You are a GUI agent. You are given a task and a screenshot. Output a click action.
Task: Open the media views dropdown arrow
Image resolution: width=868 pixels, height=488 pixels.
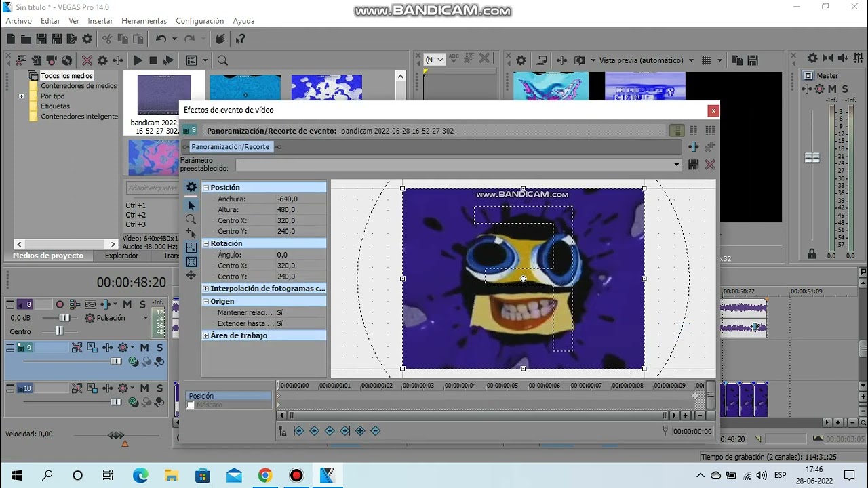click(204, 60)
